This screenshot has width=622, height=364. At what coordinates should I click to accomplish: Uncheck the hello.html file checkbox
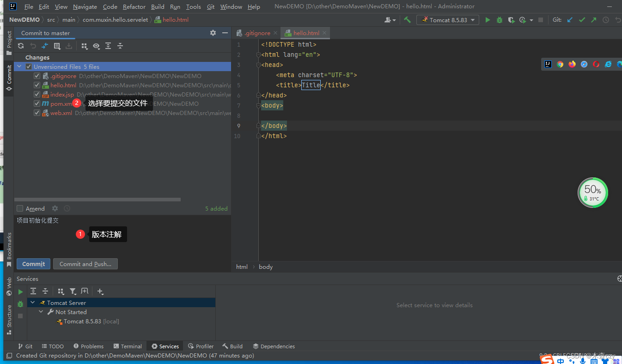[37, 85]
